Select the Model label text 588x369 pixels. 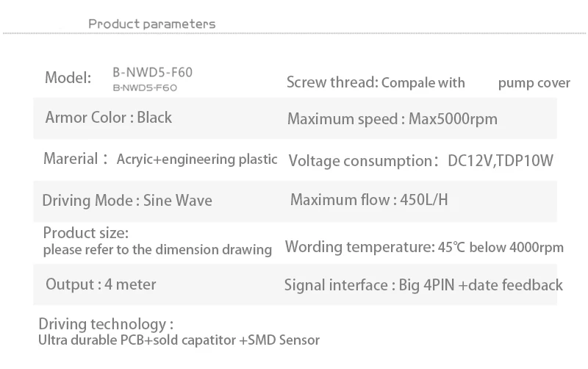coord(68,78)
